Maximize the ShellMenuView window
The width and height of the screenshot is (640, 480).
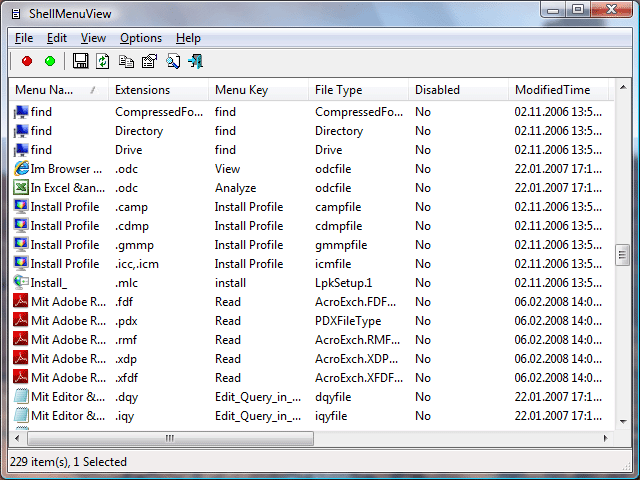578,9
